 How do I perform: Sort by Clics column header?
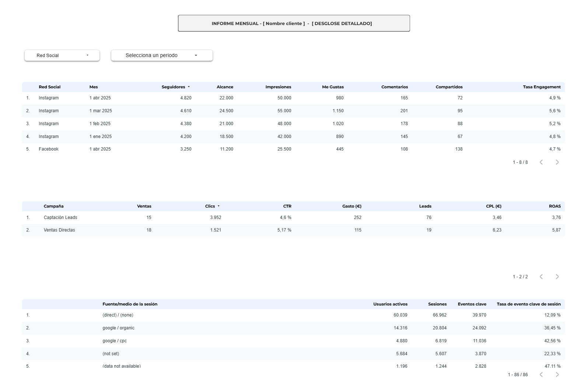(210, 206)
